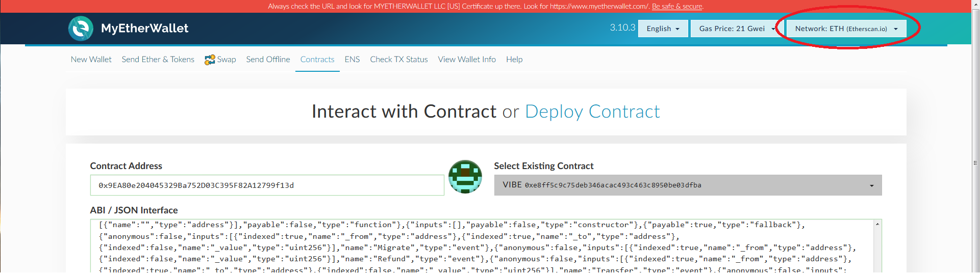
Task: Select the Contracts tab
Action: tap(317, 60)
